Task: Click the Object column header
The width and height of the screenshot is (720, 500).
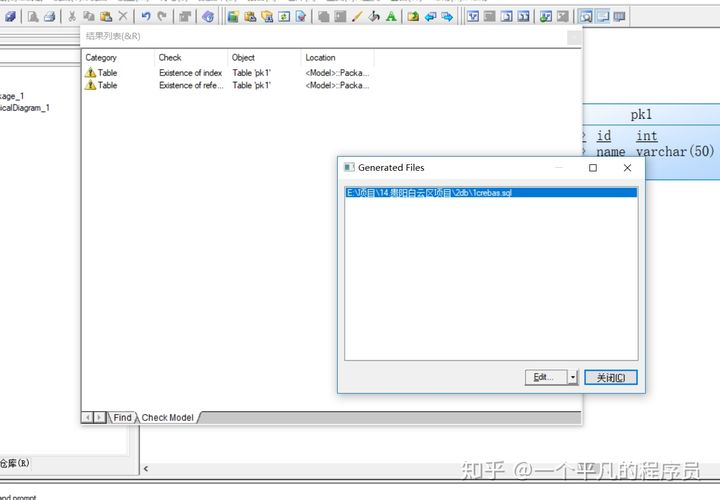Action: pyautogui.click(x=264, y=58)
